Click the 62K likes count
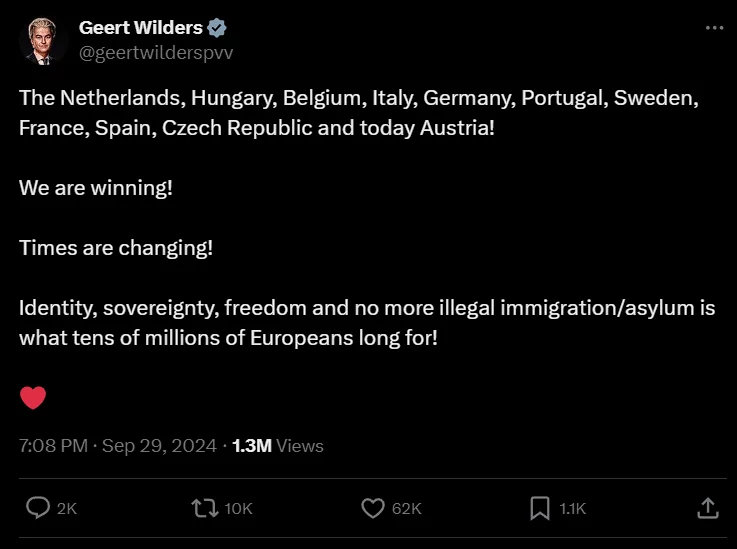The image size is (737, 549). point(406,509)
